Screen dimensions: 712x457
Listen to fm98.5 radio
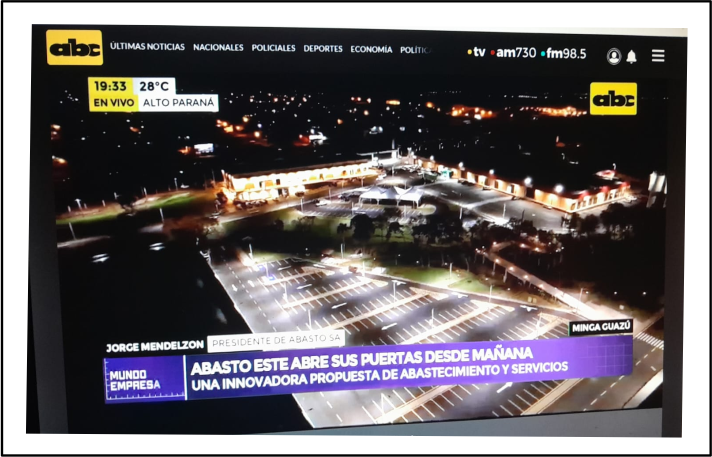click(564, 54)
